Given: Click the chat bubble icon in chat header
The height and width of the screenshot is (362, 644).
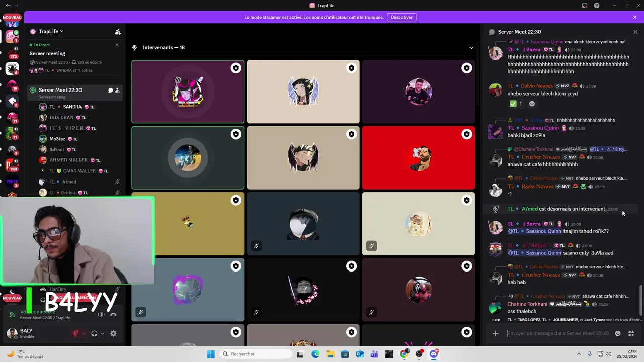Looking at the screenshot, I should point(492,32).
